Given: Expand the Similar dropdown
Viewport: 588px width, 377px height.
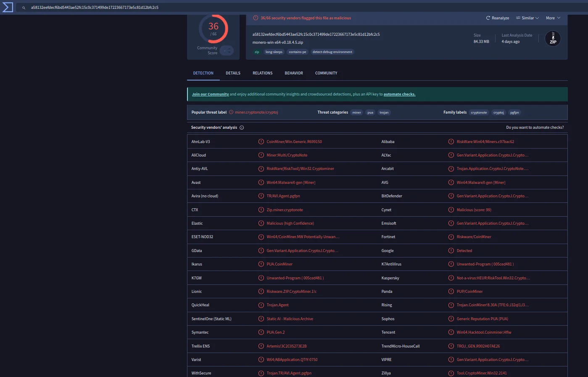Looking at the screenshot, I should pos(527,18).
